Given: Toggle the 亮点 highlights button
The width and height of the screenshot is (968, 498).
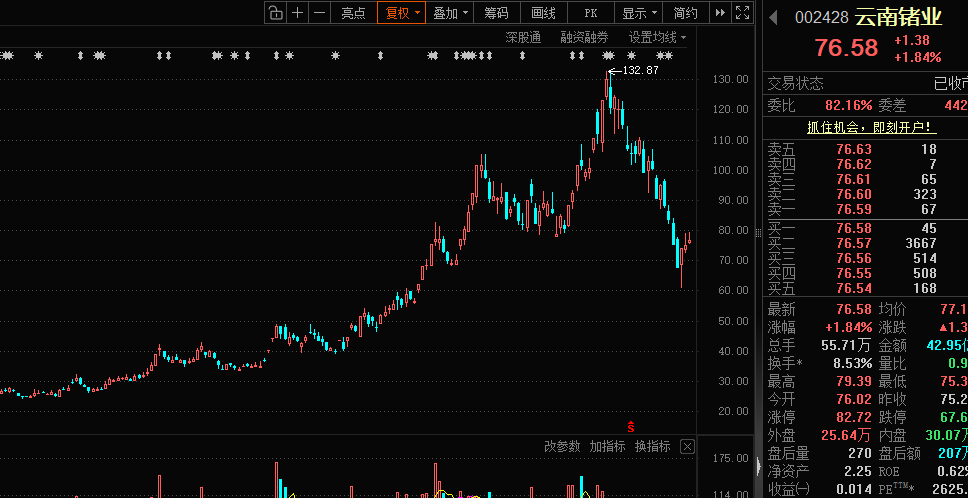Looking at the screenshot, I should (353, 13).
